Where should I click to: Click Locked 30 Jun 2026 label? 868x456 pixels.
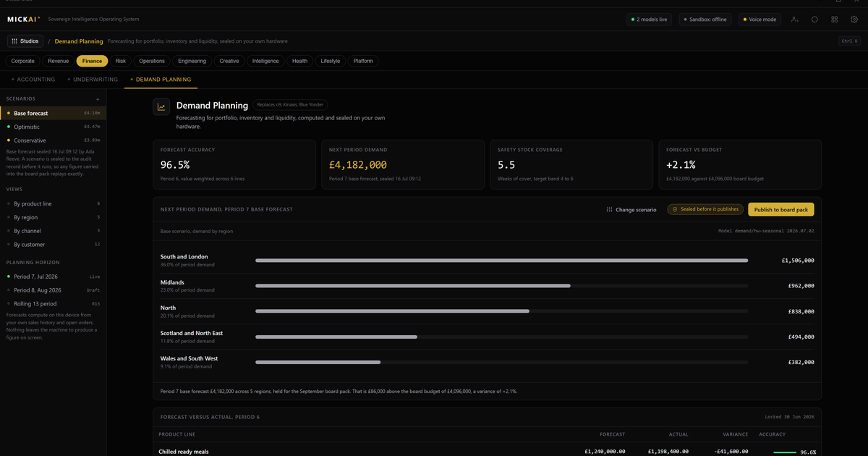[790, 417]
